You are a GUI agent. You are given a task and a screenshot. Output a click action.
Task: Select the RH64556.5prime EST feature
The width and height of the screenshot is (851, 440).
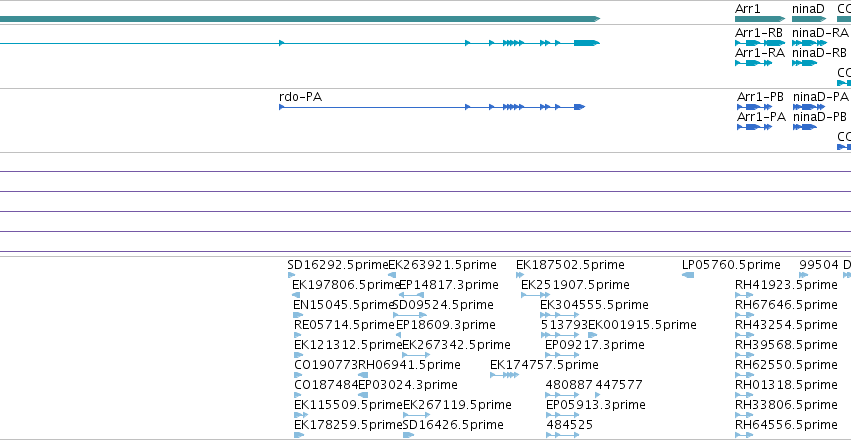[x=744, y=435]
